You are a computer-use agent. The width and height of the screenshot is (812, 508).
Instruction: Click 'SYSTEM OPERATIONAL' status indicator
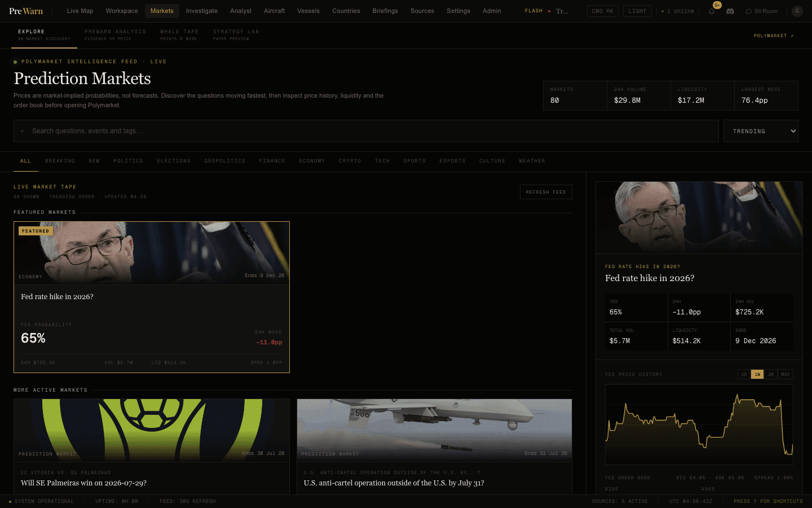click(42, 501)
